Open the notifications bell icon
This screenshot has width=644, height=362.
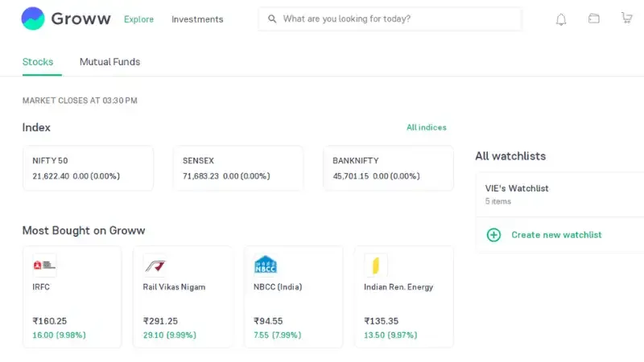point(561,19)
